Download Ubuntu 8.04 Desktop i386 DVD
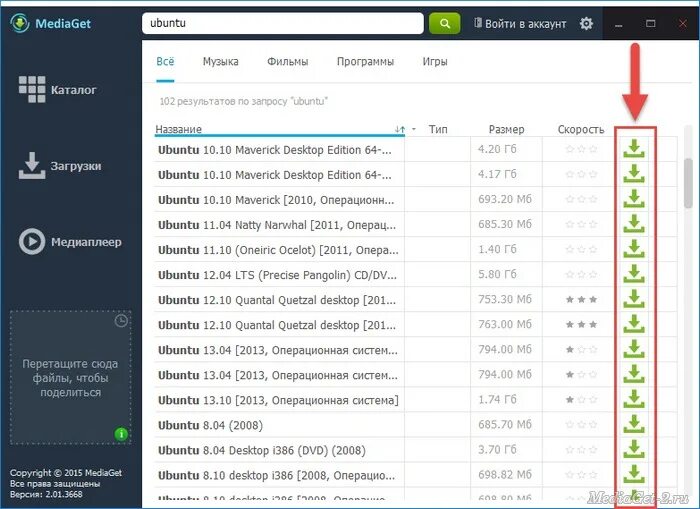Viewport: 700px width, 509px height. (x=634, y=449)
